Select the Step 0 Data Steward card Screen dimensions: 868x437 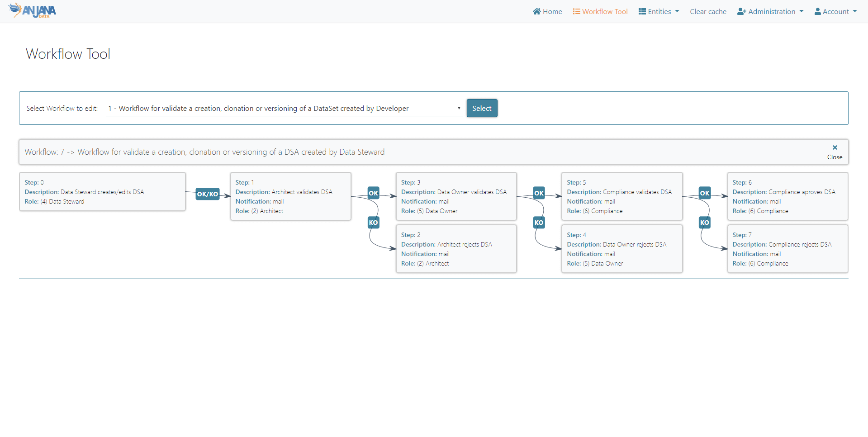[x=102, y=192]
